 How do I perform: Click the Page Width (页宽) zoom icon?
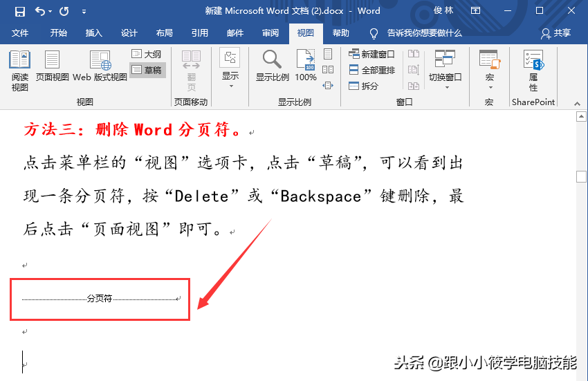tap(328, 85)
